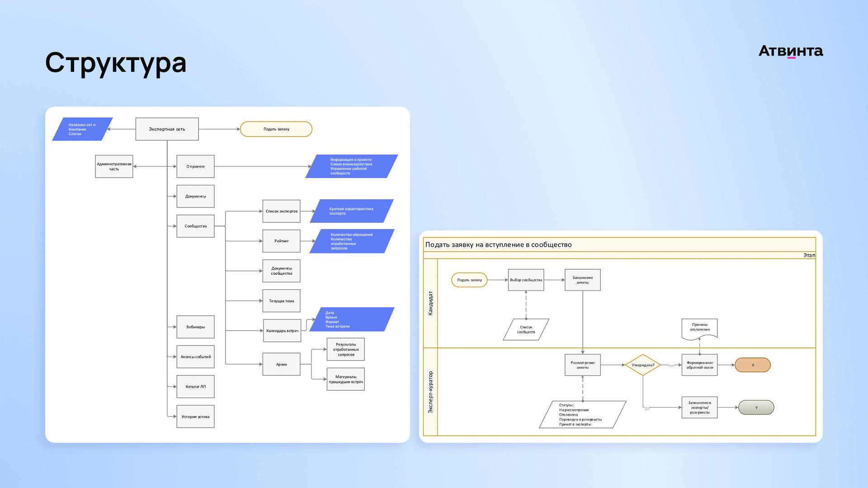Click the Истории успеха box
868x488 pixels.
(x=195, y=417)
